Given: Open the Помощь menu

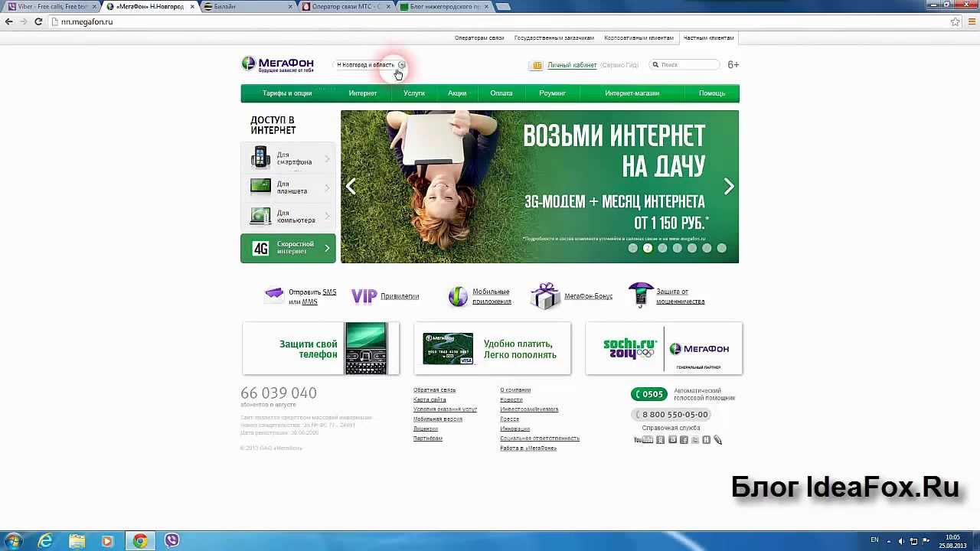Looking at the screenshot, I should coord(712,93).
